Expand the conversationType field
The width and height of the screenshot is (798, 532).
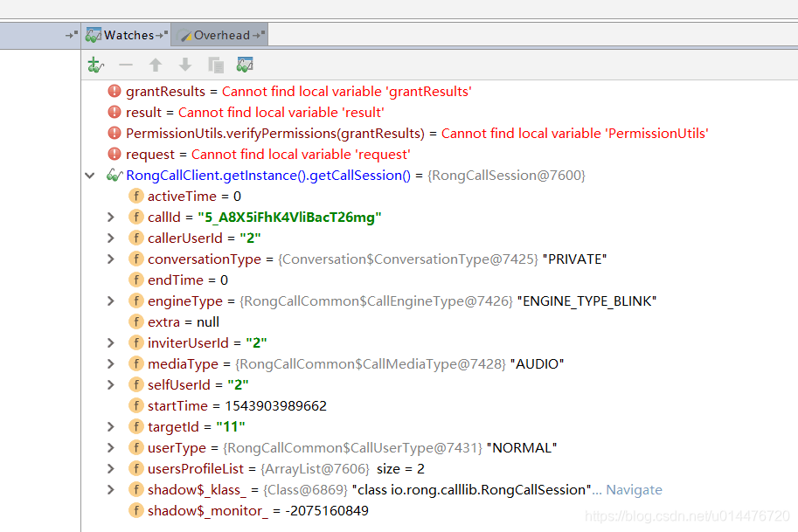pyautogui.click(x=111, y=259)
